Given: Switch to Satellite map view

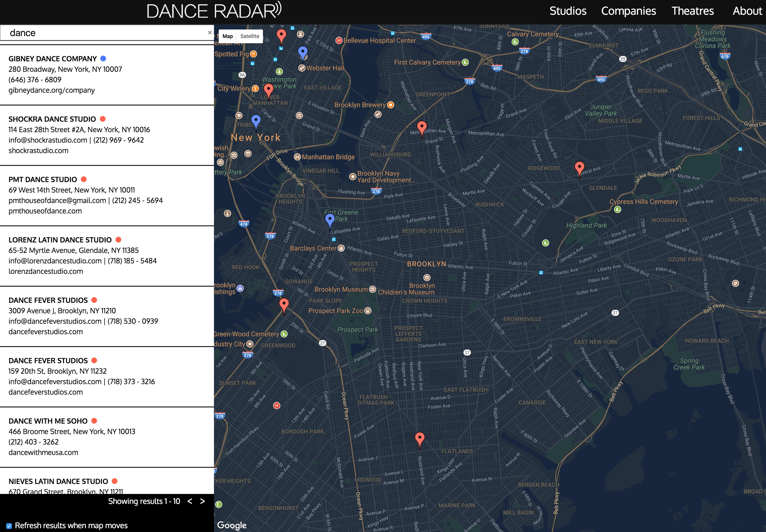Looking at the screenshot, I should (x=250, y=36).
